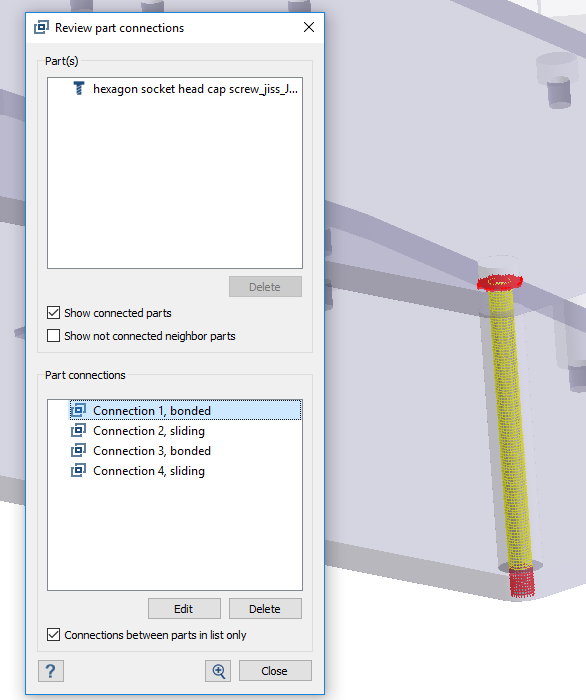This screenshot has height=700, width=586.
Task: Select Connection 4, sliding entry
Action: tap(149, 471)
